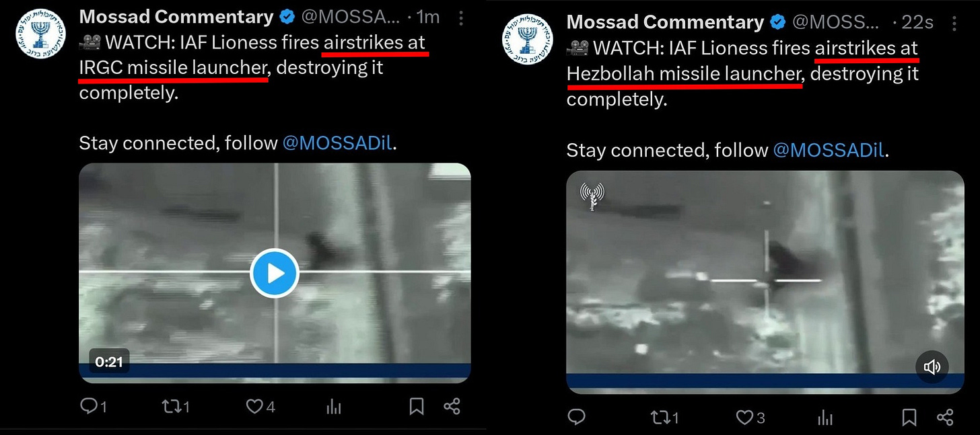The width and height of the screenshot is (980, 435).
Task: Bookmark the Hezbollah missile launcher post
Action: click(909, 418)
